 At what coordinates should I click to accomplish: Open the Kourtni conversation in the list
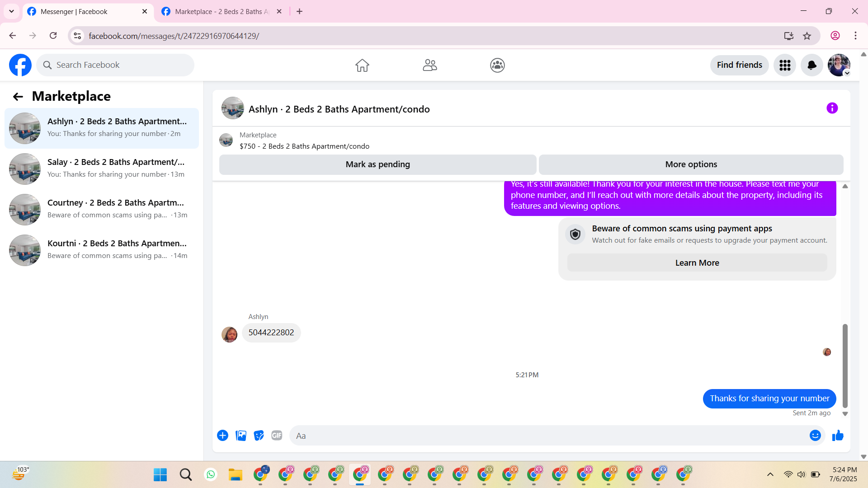pos(102,250)
